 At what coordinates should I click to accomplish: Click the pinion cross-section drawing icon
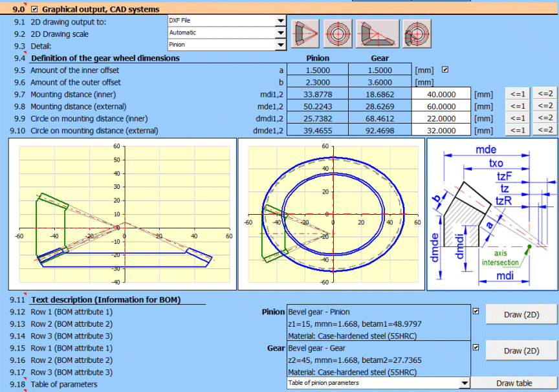tap(305, 34)
